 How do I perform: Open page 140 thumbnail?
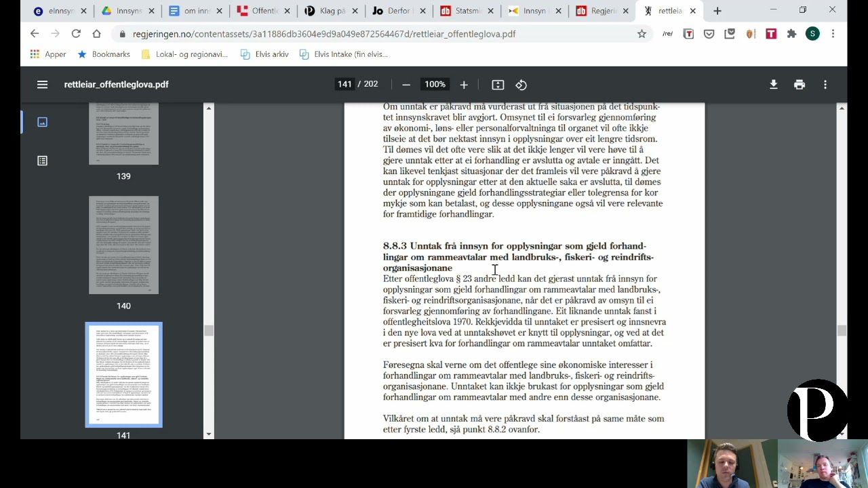[x=123, y=245]
